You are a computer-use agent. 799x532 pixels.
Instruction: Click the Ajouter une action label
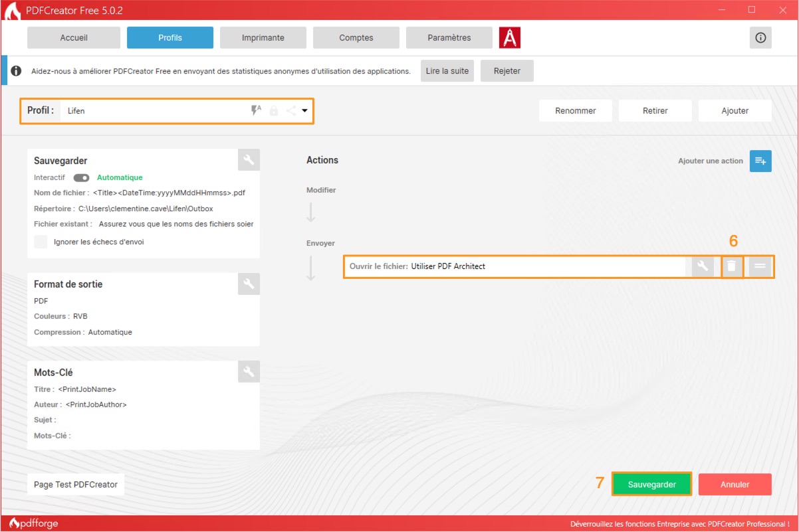pyautogui.click(x=711, y=161)
